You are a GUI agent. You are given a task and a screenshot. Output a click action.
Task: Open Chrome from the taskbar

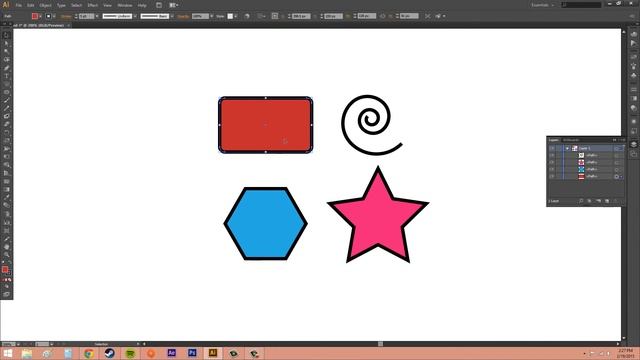pyautogui.click(x=89, y=353)
